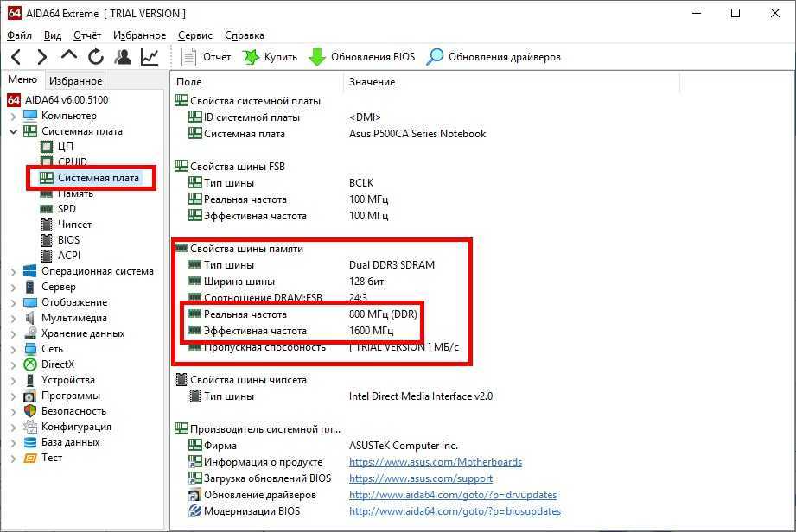The height and width of the screenshot is (532, 796).
Task: Click the База данных database icon
Action: (x=30, y=442)
